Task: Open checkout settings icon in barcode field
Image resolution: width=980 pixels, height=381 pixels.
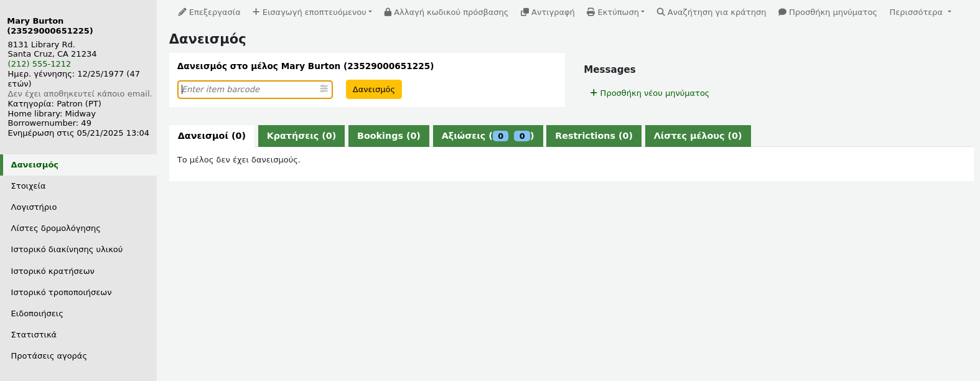Action: click(324, 89)
